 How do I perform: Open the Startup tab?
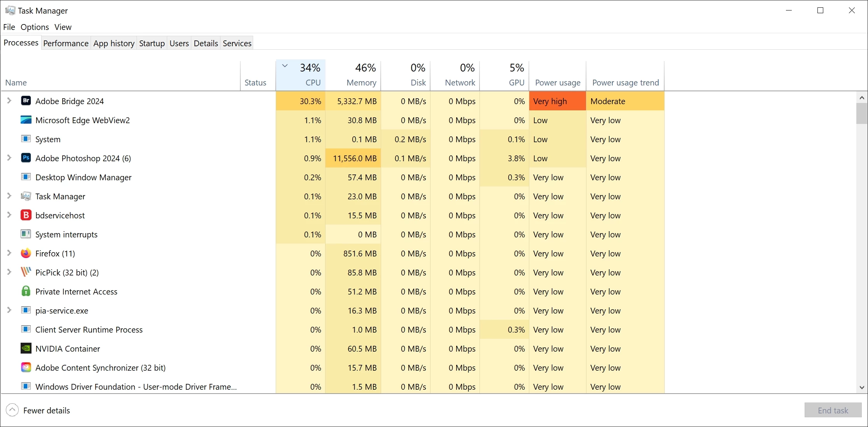click(152, 43)
